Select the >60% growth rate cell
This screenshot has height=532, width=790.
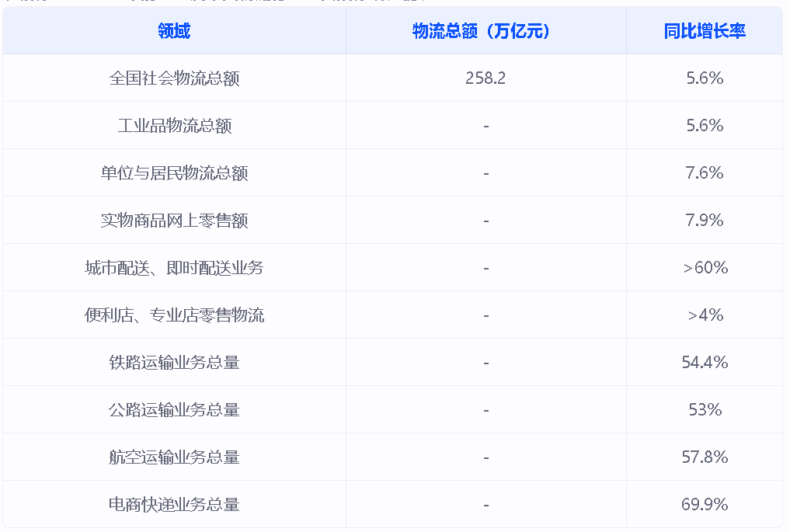(705, 268)
